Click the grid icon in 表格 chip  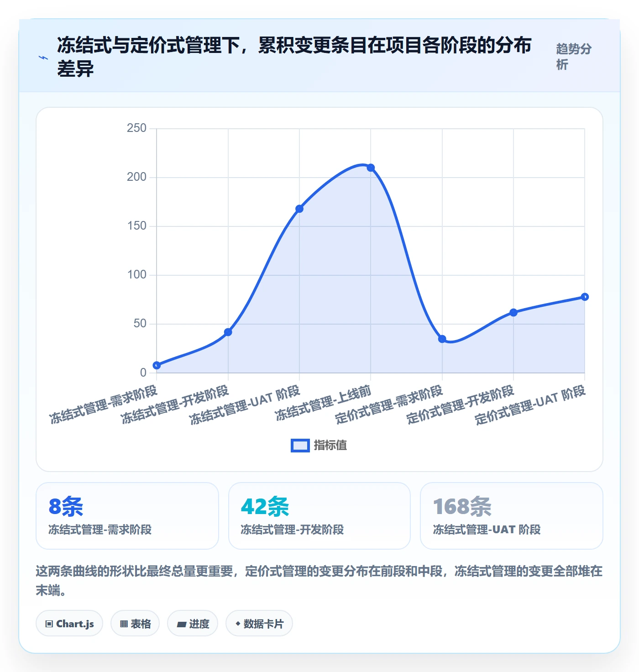click(124, 624)
